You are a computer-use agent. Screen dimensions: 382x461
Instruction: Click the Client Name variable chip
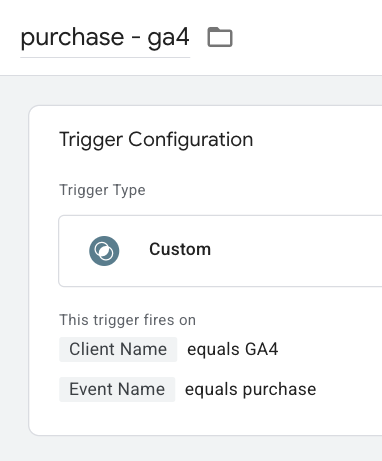pos(118,349)
